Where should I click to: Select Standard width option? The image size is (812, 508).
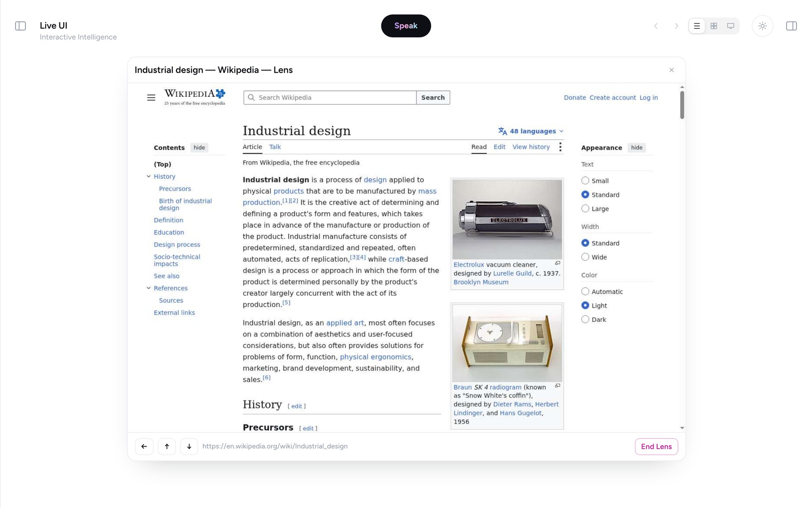[x=585, y=243]
